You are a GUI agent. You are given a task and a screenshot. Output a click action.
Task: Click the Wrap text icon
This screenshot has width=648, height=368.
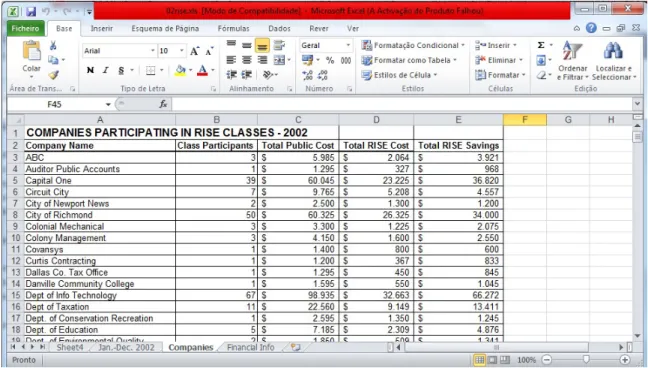pos(279,45)
